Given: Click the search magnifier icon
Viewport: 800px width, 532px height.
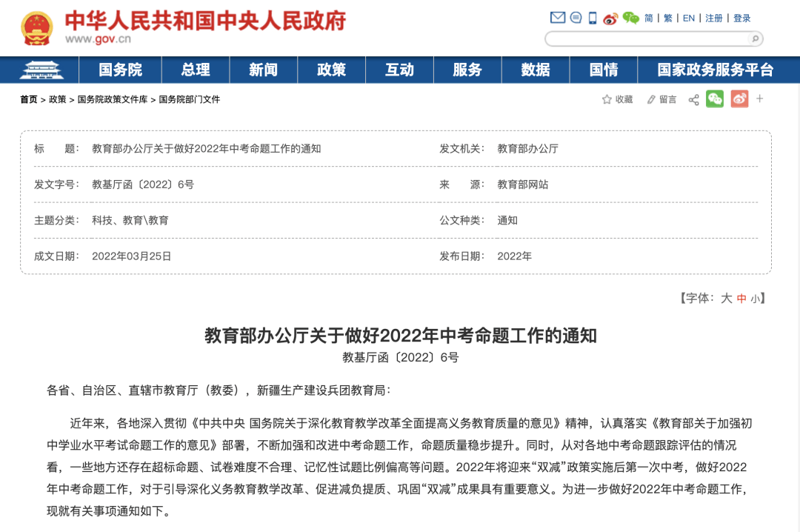Looking at the screenshot, I should pyautogui.click(x=755, y=39).
